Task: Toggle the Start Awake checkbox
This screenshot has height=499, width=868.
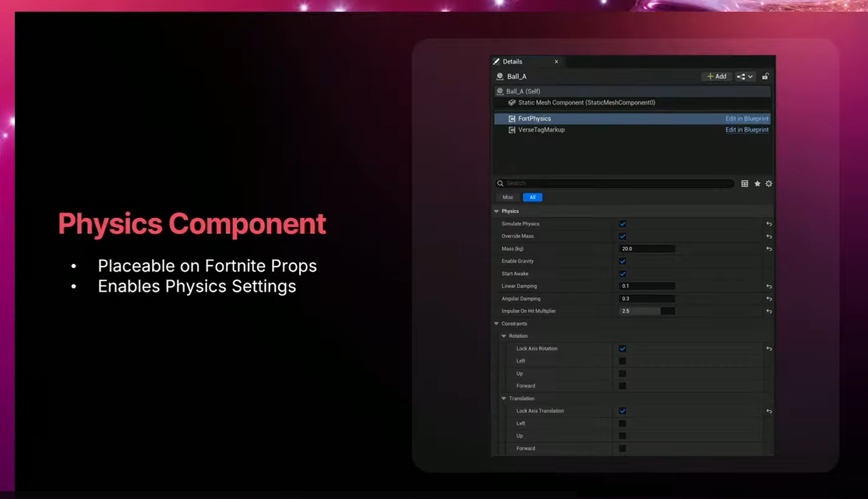Action: coord(622,274)
